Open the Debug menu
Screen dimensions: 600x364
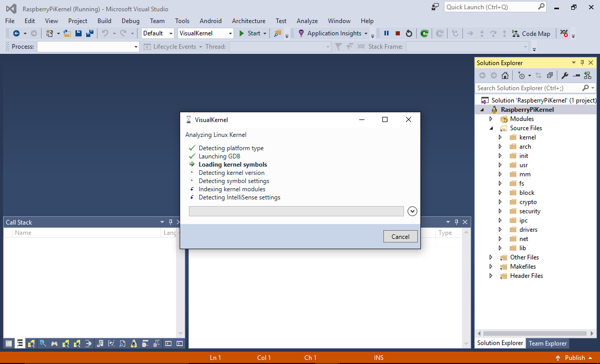[x=130, y=21]
